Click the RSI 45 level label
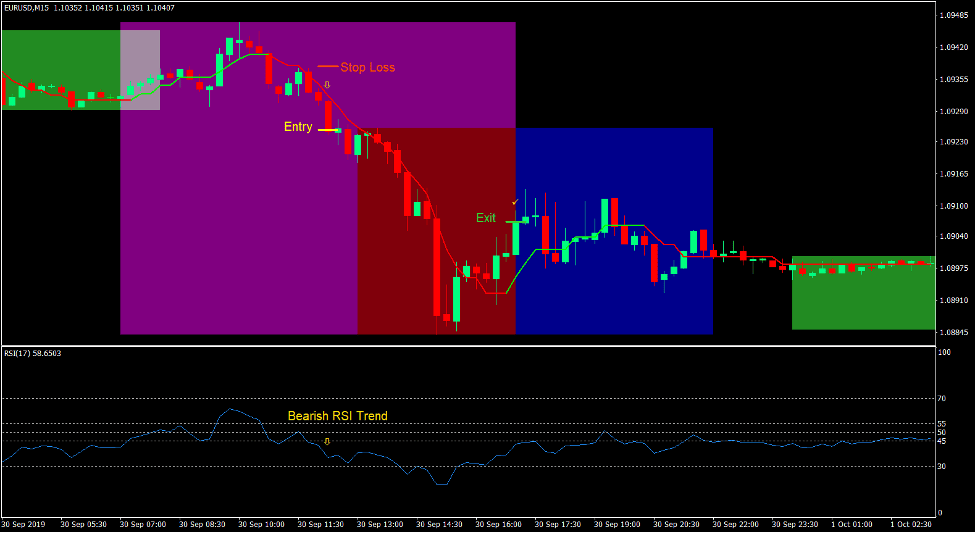 point(941,441)
